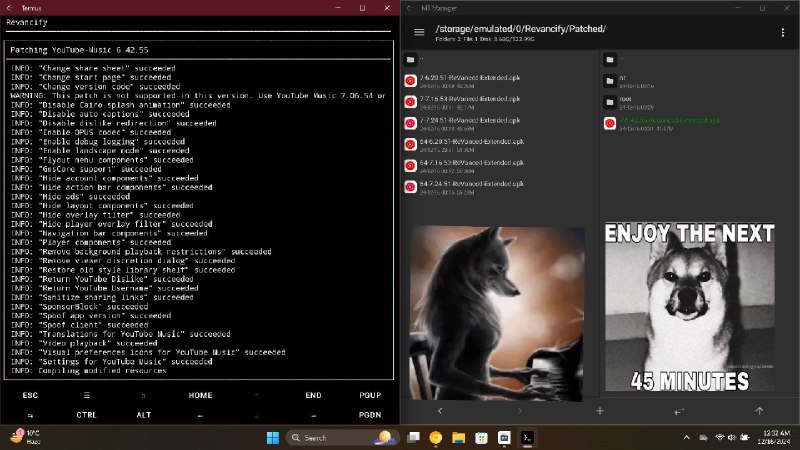Tap the left arrow key in Termux
The image size is (800, 450).
pos(200,415)
